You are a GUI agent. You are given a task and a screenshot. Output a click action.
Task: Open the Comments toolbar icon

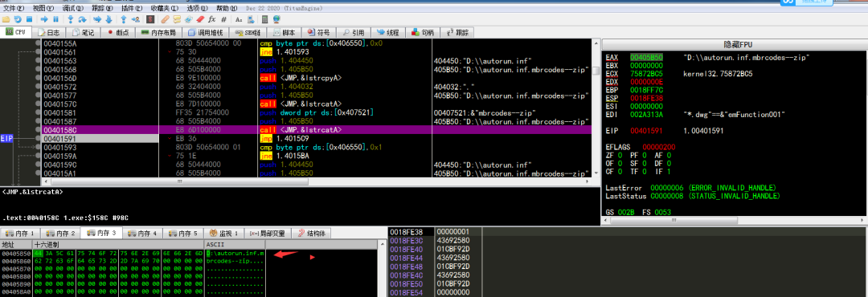[x=177, y=19]
